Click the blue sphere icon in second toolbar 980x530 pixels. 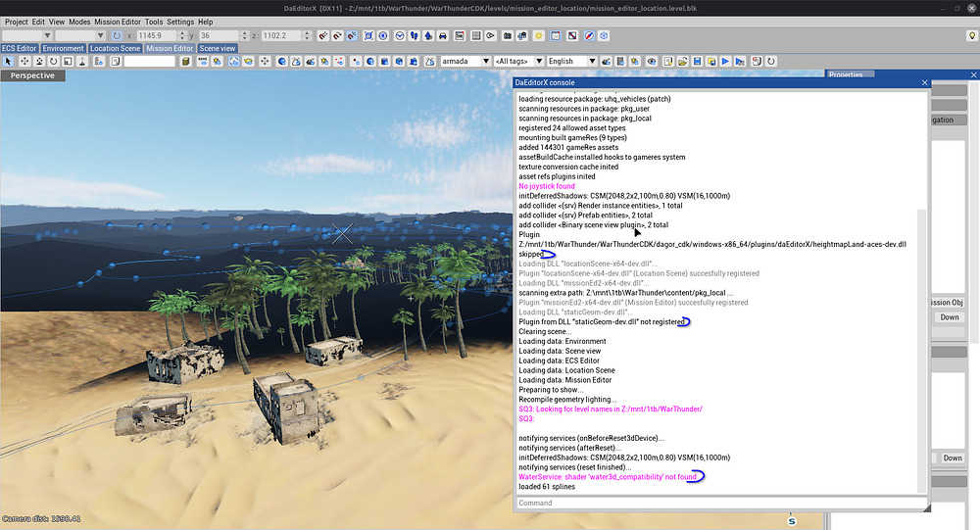pyautogui.click(x=282, y=62)
